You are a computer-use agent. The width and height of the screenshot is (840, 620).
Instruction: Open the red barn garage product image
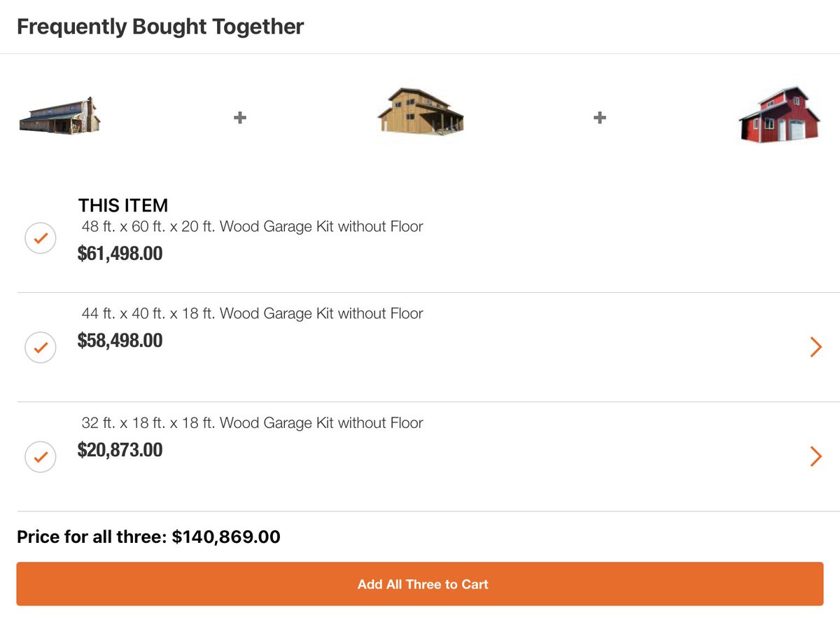click(779, 115)
